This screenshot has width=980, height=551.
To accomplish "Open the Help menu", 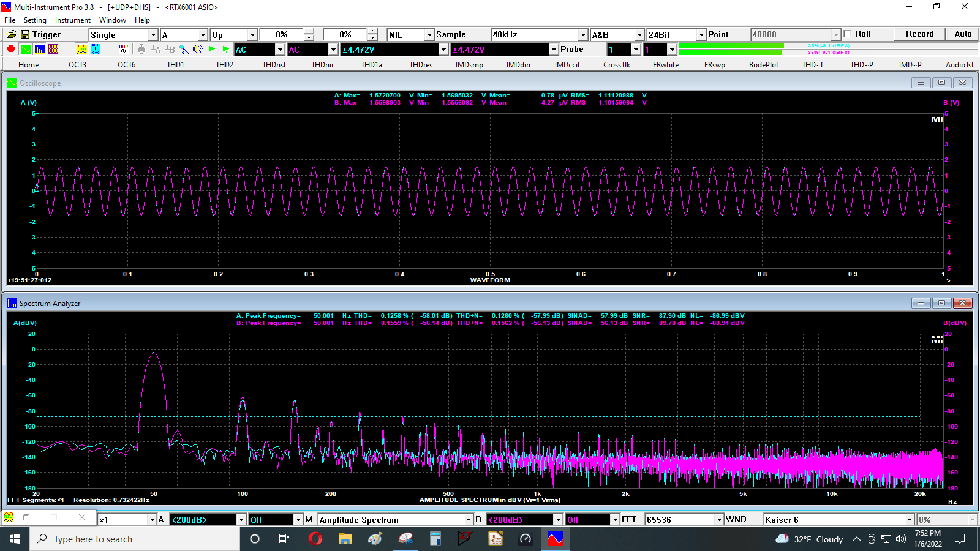I will (142, 20).
